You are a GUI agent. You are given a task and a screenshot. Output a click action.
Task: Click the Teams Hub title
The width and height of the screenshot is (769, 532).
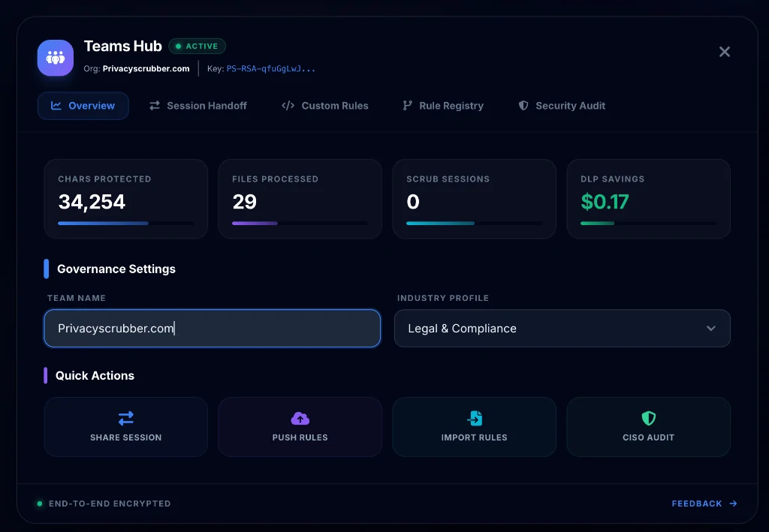pyautogui.click(x=122, y=46)
